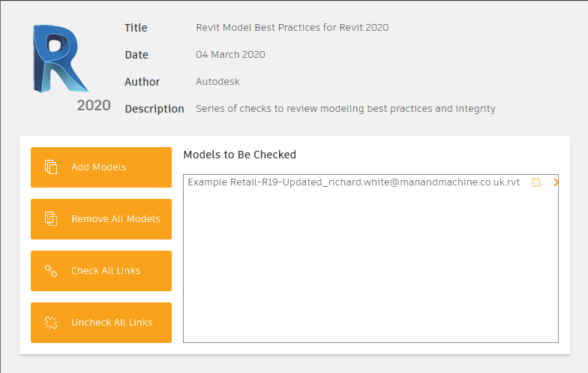Screen dimensions: 588x373
Task: Toggle the link check icon beside the Example Retail model
Action: tap(536, 182)
